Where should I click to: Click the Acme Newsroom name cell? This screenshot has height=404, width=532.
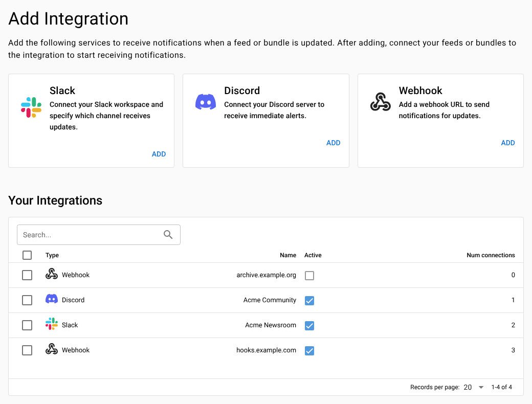(x=271, y=325)
